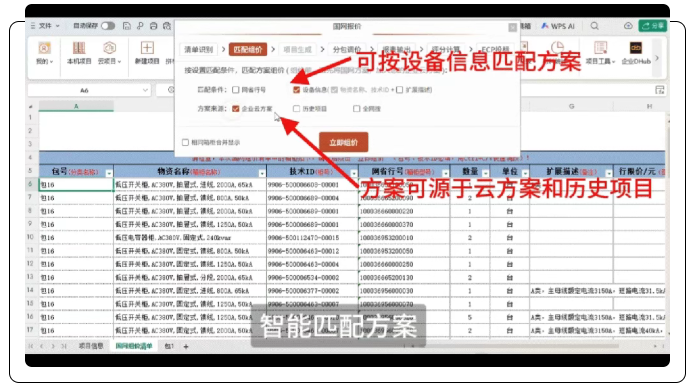Click the key-shaped icon next to the save icon
700x387 pixels.
[140, 26]
